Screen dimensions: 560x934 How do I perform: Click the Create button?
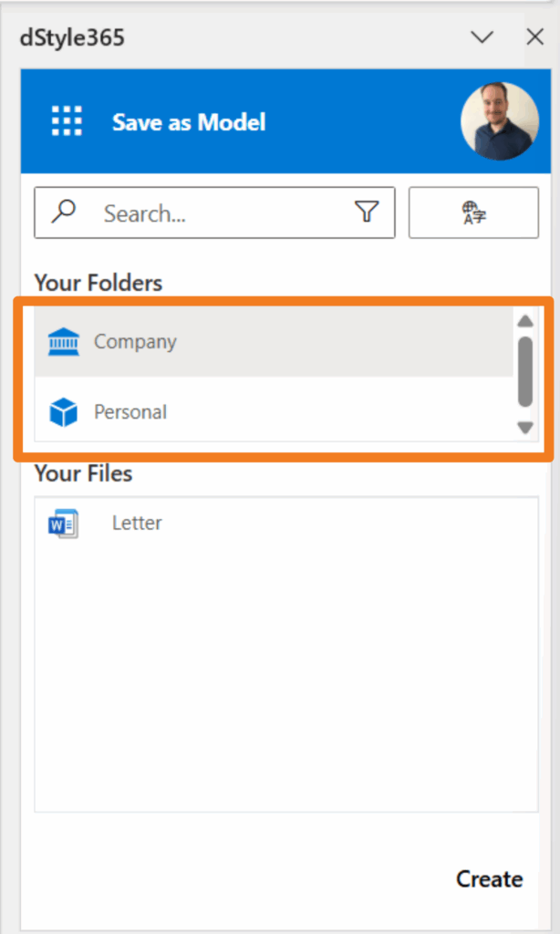(x=489, y=878)
